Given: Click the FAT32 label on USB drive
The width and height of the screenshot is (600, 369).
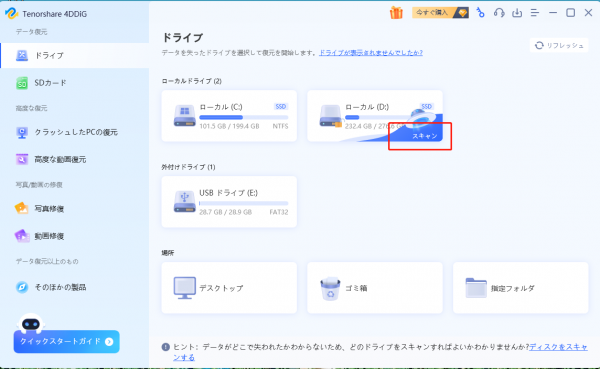Looking at the screenshot, I should (x=279, y=212).
